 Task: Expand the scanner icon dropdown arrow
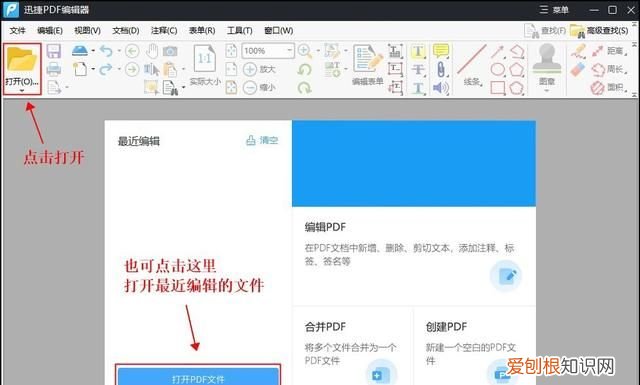click(93, 51)
